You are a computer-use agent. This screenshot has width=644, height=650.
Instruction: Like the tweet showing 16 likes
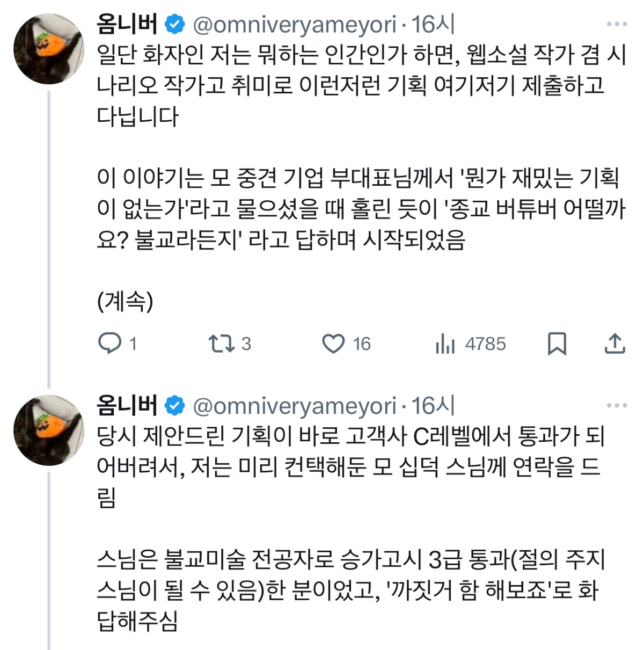(x=333, y=344)
